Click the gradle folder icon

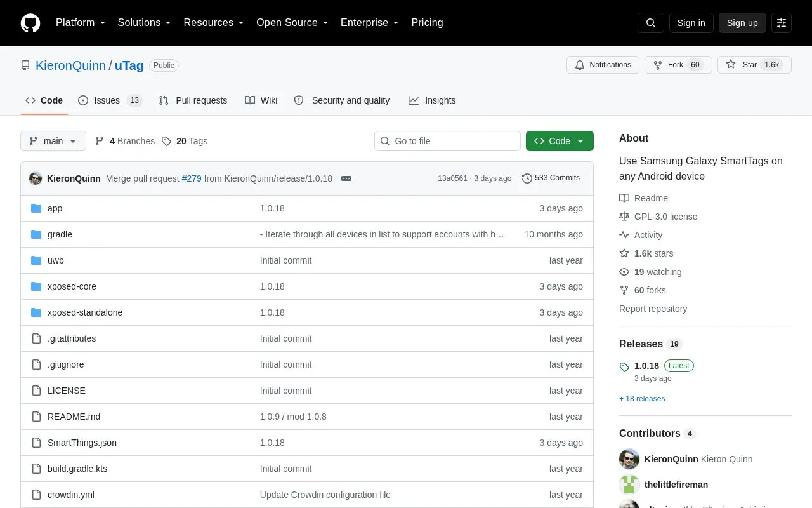click(36, 234)
